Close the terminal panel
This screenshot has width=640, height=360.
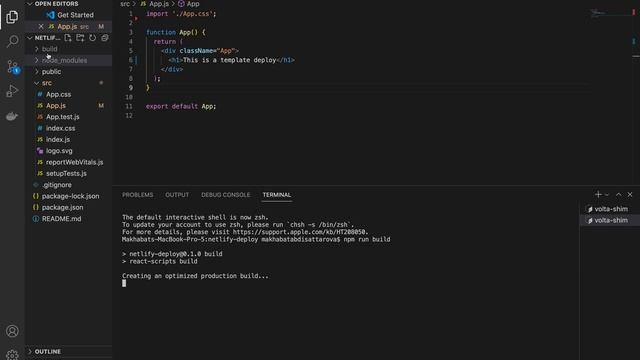point(630,195)
